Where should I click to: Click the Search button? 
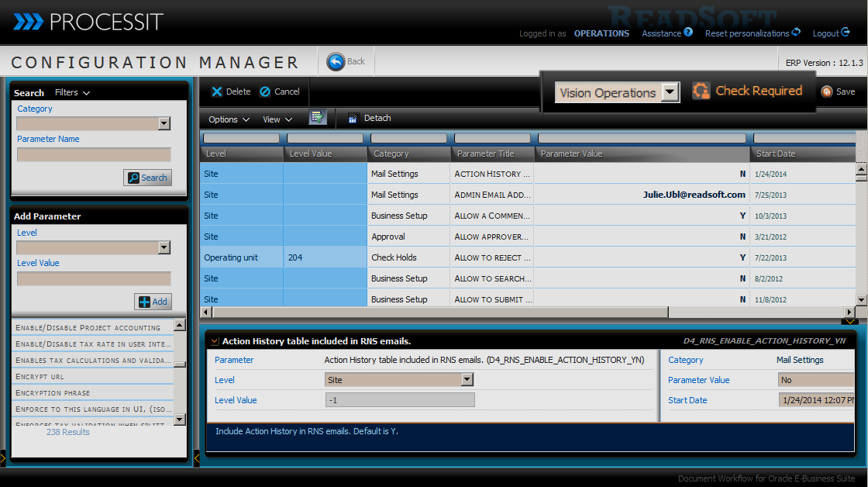point(147,178)
